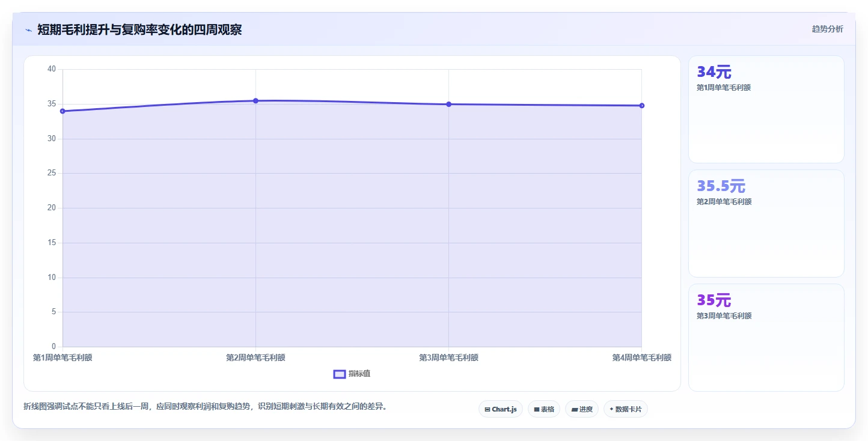Click the trend icon beside the title
This screenshot has width=868, height=441.
click(x=28, y=29)
